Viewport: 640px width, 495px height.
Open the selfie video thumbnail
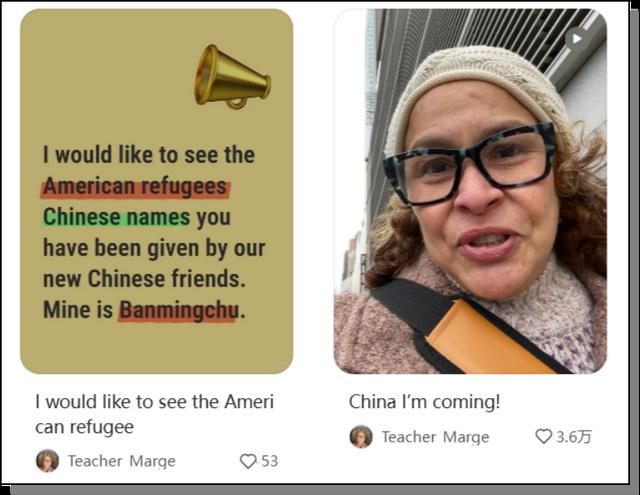coord(470,191)
